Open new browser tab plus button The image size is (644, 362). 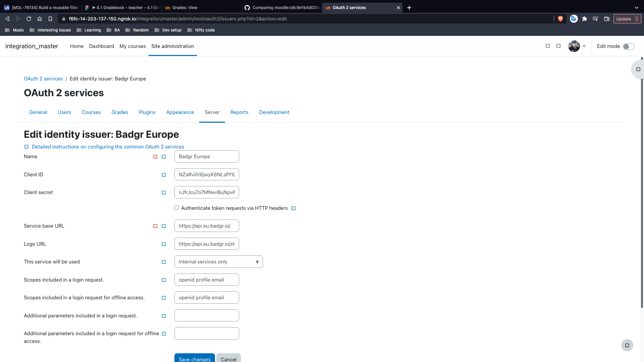click(409, 7)
